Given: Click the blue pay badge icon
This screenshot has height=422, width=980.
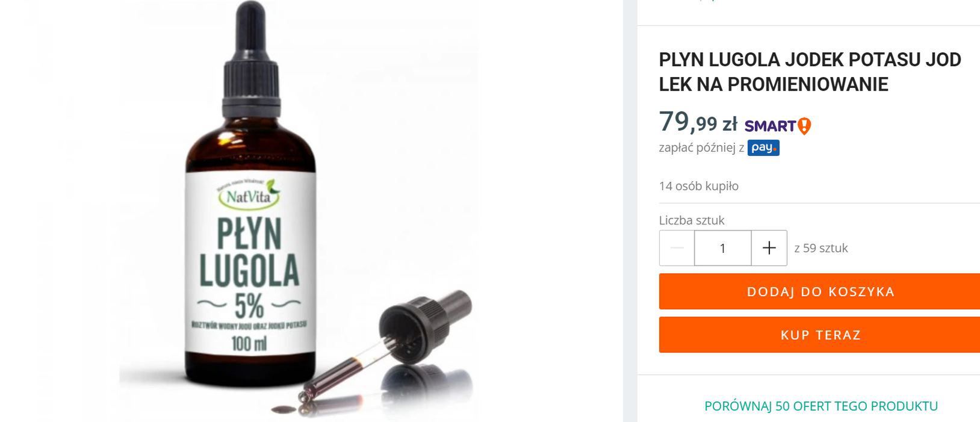Looking at the screenshot, I should (x=763, y=147).
